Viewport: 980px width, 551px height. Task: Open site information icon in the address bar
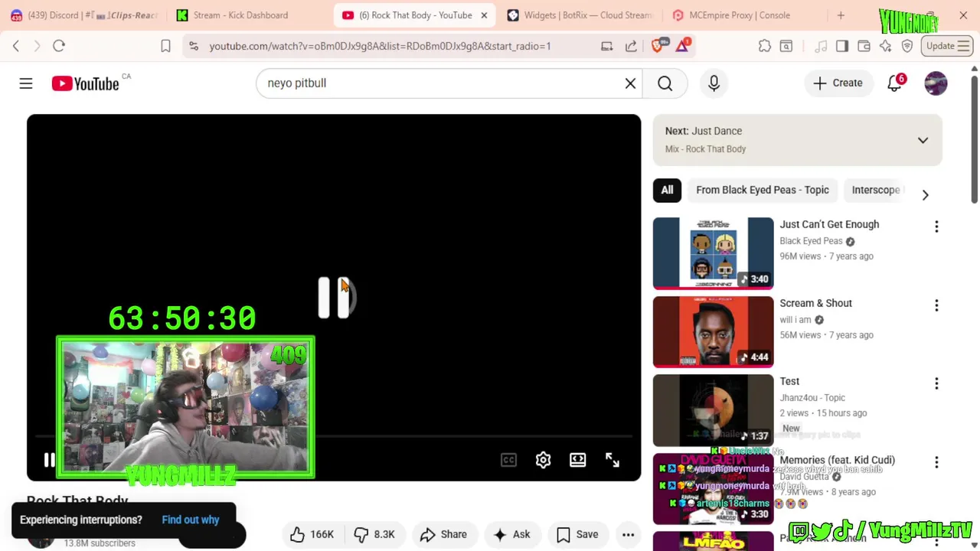click(x=194, y=46)
